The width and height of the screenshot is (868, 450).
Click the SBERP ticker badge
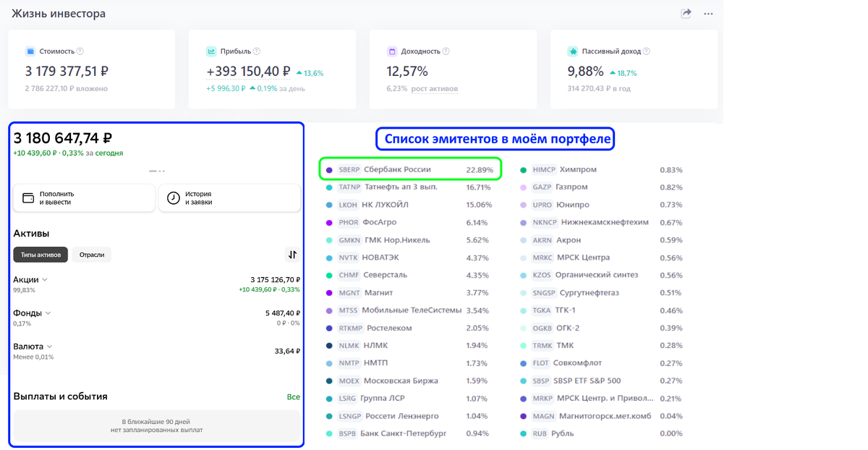[x=349, y=170]
